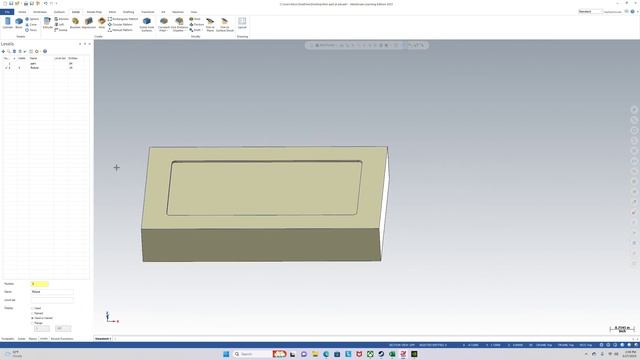The image size is (640, 360).
Task: Click Solid from Surfaces tool
Action: point(147,24)
